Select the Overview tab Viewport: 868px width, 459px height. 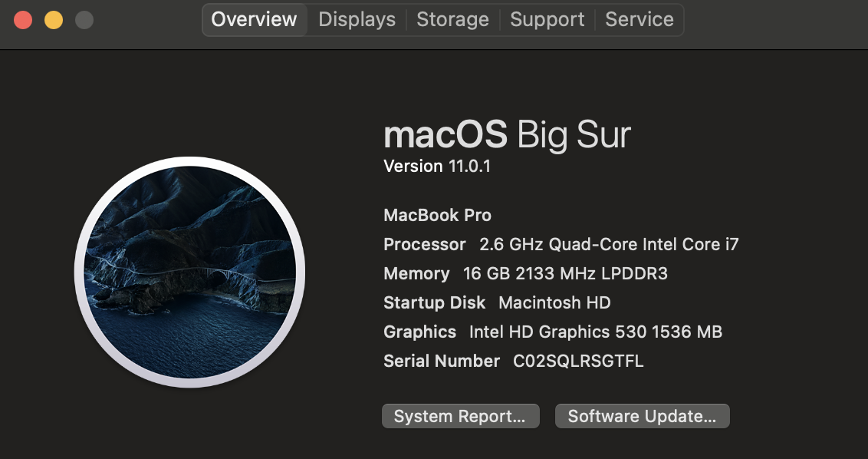[x=254, y=20]
